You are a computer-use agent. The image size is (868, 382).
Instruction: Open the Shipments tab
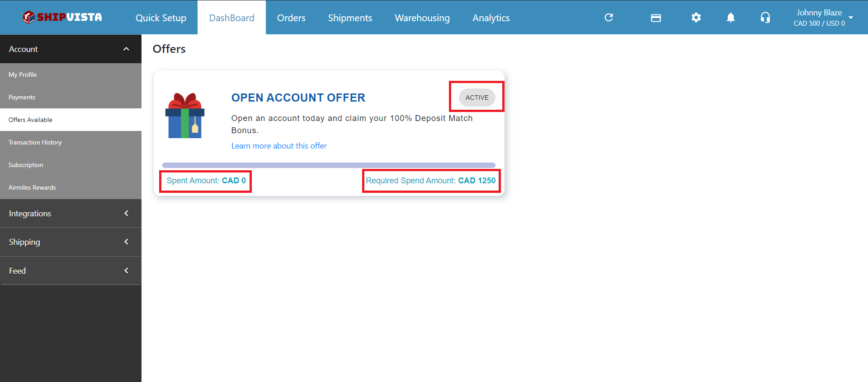click(350, 18)
